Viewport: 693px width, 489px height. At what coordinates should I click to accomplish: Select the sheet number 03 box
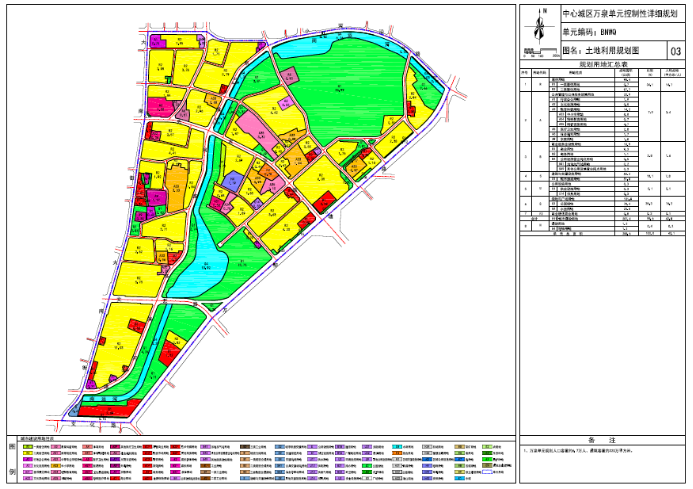click(674, 50)
